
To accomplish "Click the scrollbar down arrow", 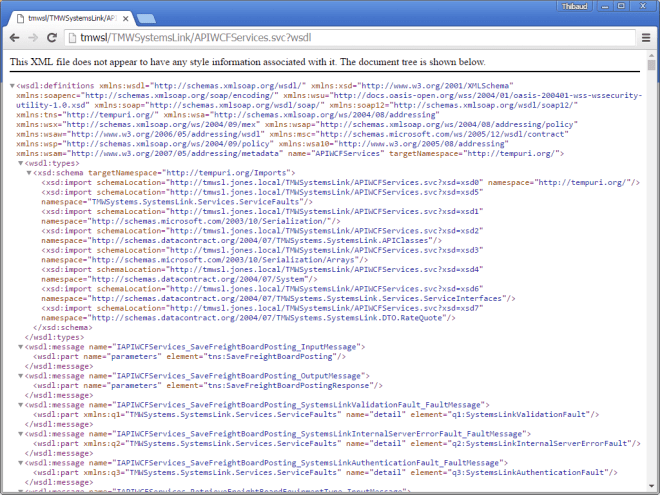I will point(652,488).
